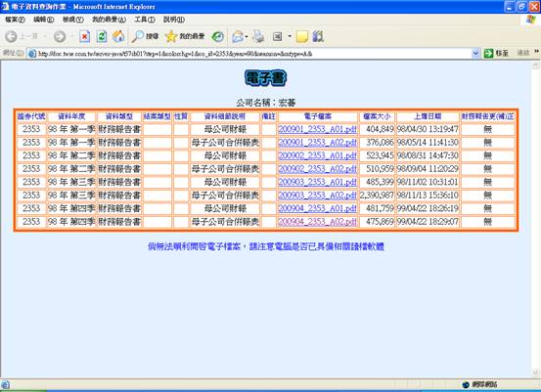Open the 200903_2353_A02.pdf link
Viewport: 541px width, 392px height.
point(317,196)
